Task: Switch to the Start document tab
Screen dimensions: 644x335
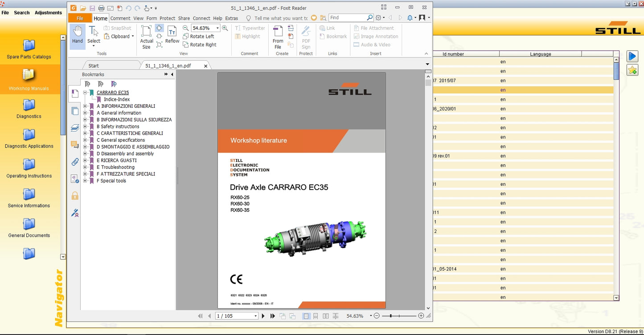Action: [x=94, y=65]
